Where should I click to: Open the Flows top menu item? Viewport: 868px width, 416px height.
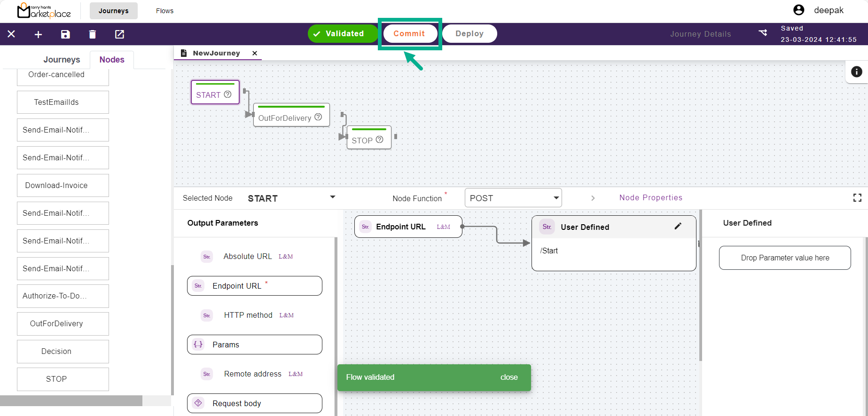[164, 11]
